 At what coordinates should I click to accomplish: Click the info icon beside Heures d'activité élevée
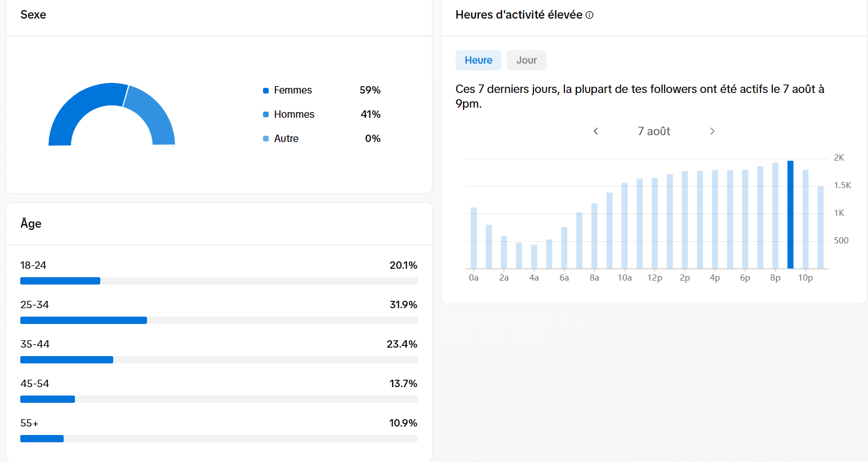pyautogui.click(x=590, y=15)
